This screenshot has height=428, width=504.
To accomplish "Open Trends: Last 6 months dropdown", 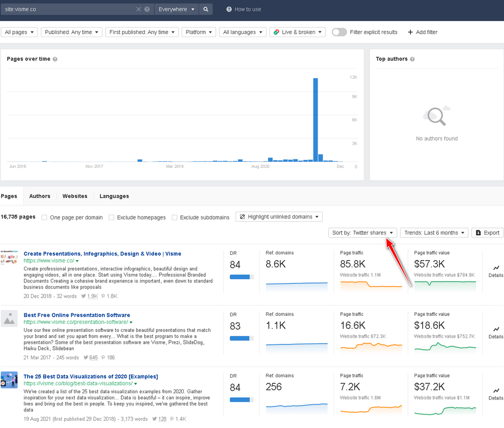I will (x=434, y=233).
